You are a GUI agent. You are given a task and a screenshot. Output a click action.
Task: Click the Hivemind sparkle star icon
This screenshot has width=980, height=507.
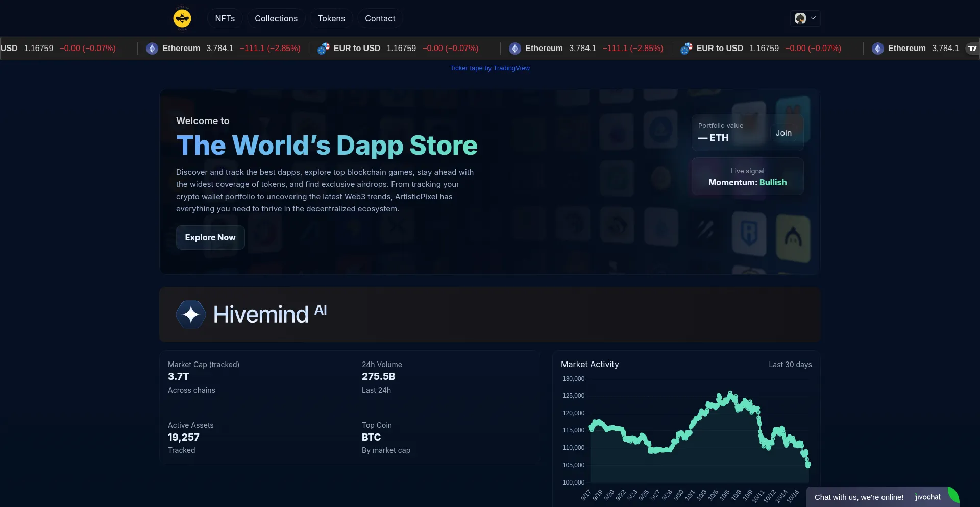pos(191,314)
